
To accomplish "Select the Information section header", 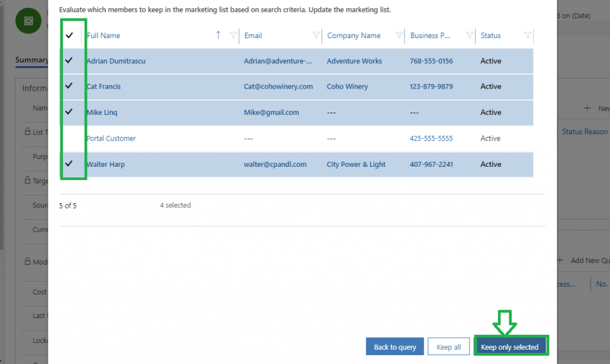I will [35, 88].
